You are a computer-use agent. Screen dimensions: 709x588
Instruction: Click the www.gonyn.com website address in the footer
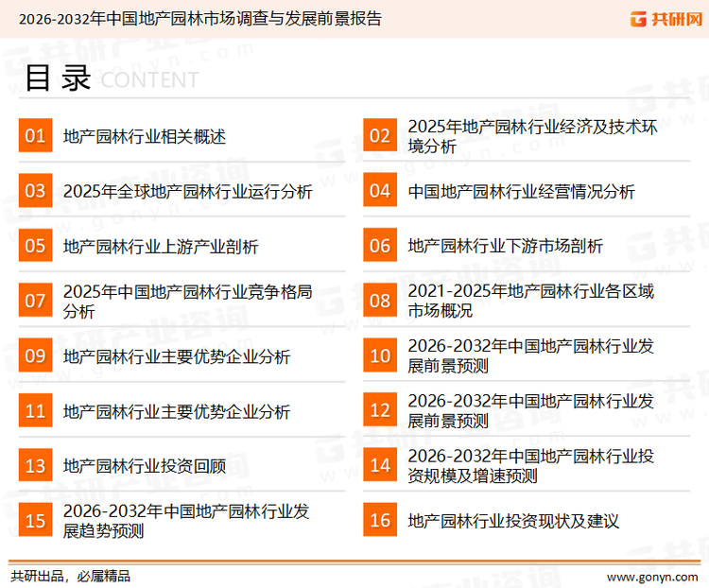click(652, 576)
